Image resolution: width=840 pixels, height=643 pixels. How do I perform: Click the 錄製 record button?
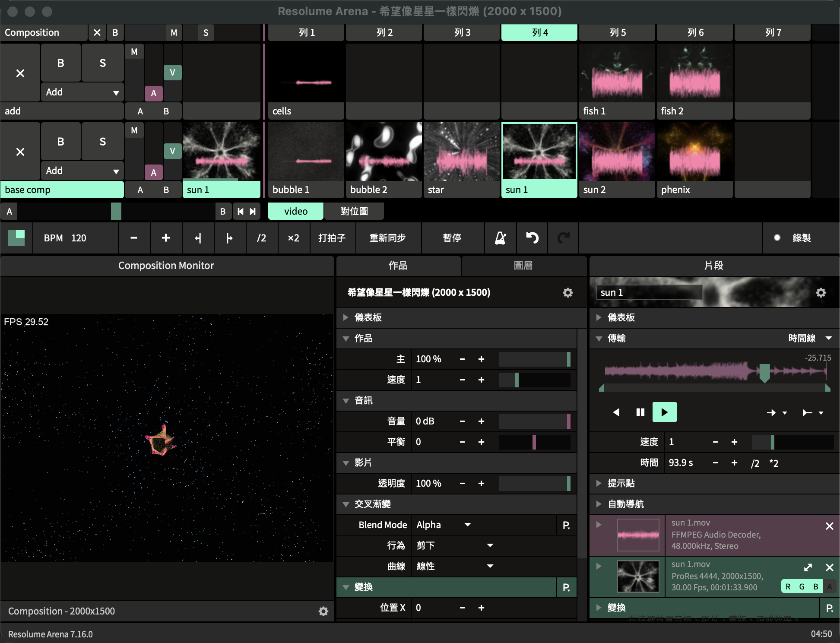[x=794, y=238]
